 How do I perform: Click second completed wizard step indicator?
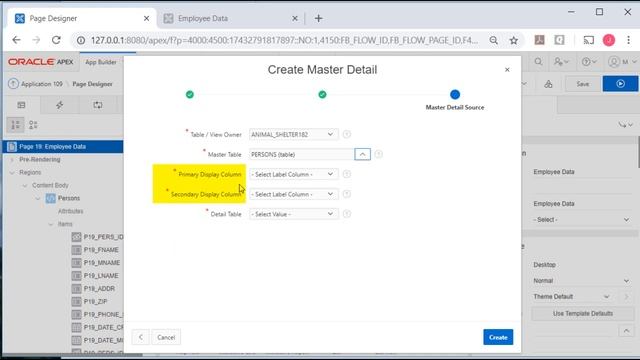coord(322,95)
